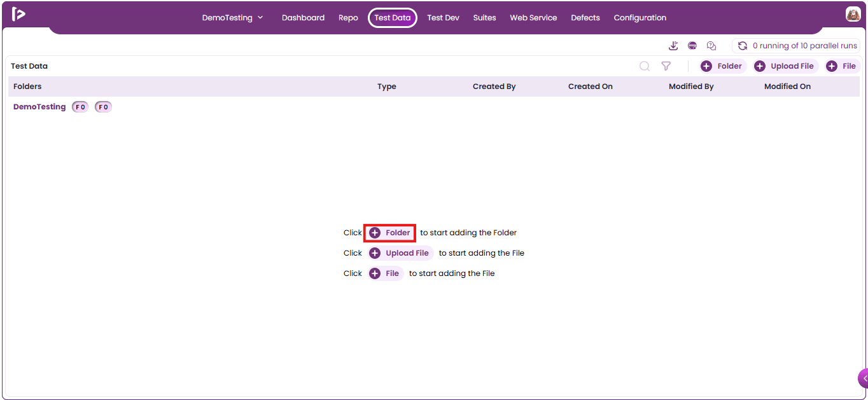Click the plus icon on the top toolbar's Folder button

point(706,66)
